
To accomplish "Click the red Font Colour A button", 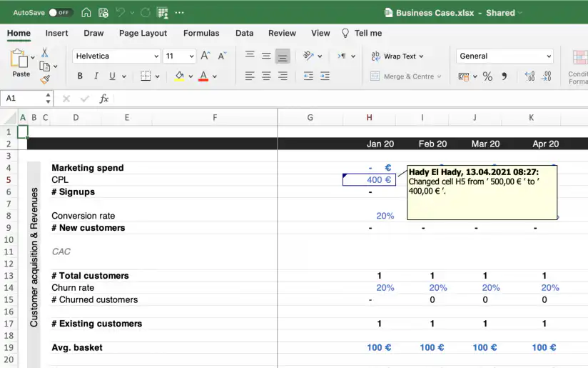I will [x=203, y=76].
